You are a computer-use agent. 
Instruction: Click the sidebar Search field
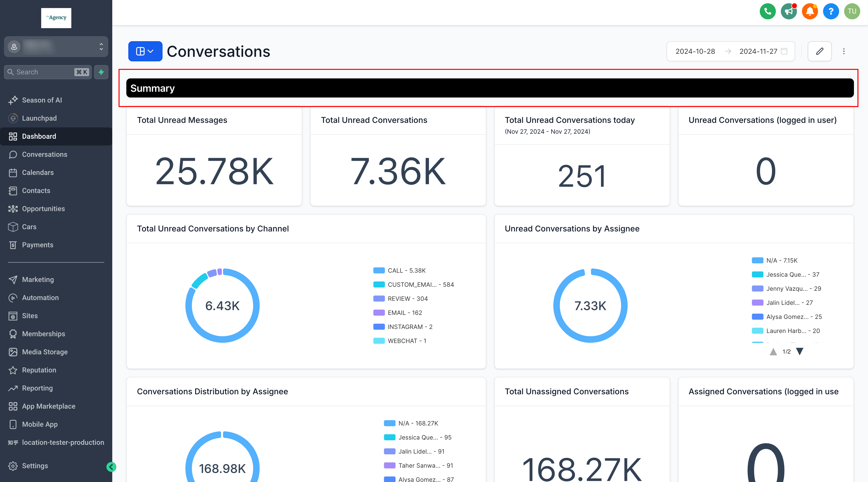[x=47, y=72]
